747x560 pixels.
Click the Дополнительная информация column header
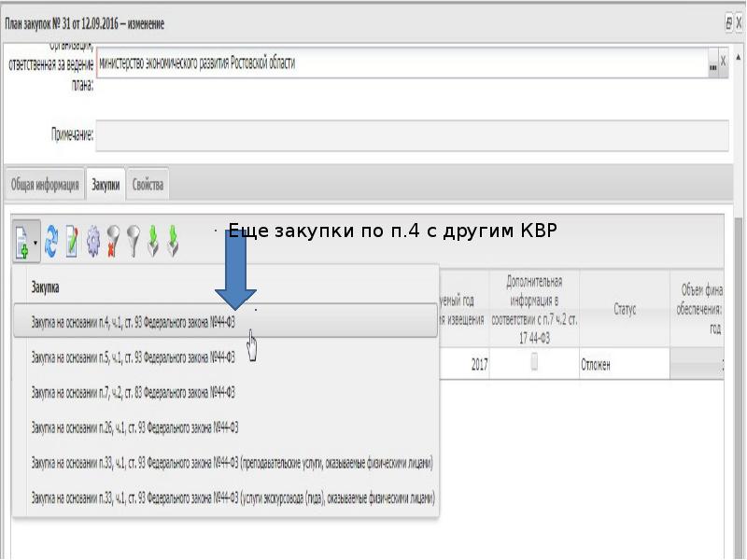point(534,310)
